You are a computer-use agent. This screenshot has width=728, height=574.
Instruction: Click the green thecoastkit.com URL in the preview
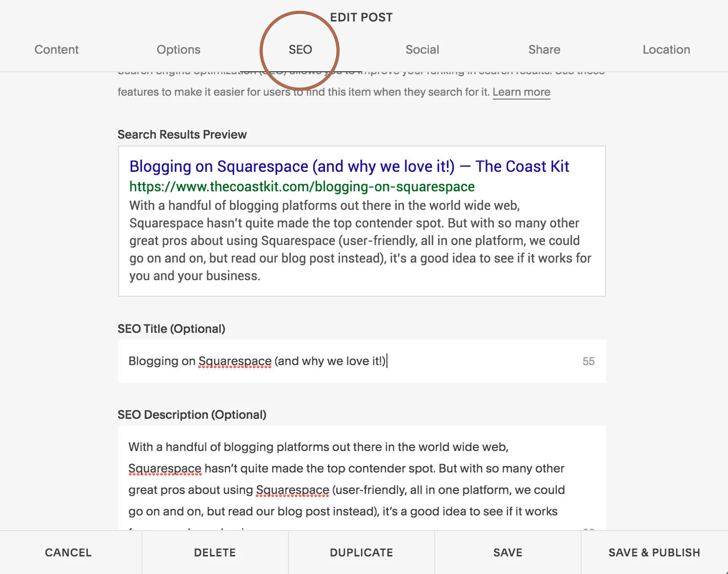[302, 186]
